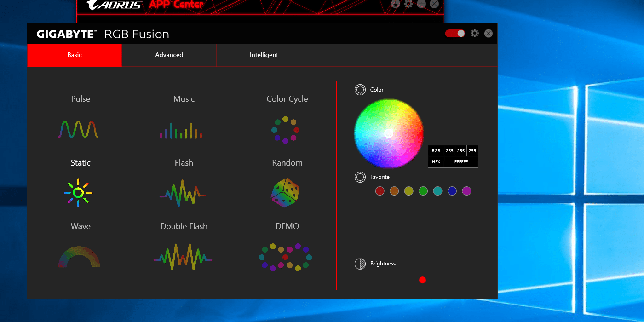
Task: Choose the Flash waveform icon
Action: 183,193
